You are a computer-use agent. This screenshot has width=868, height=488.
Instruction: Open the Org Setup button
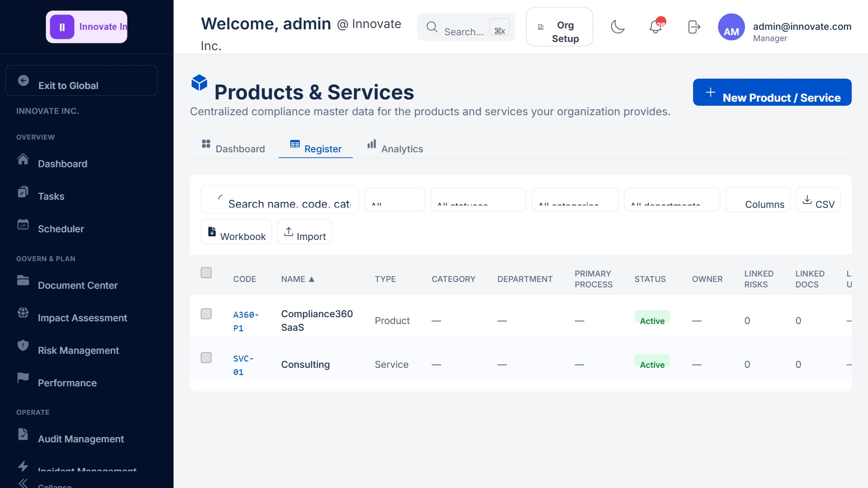click(x=559, y=27)
